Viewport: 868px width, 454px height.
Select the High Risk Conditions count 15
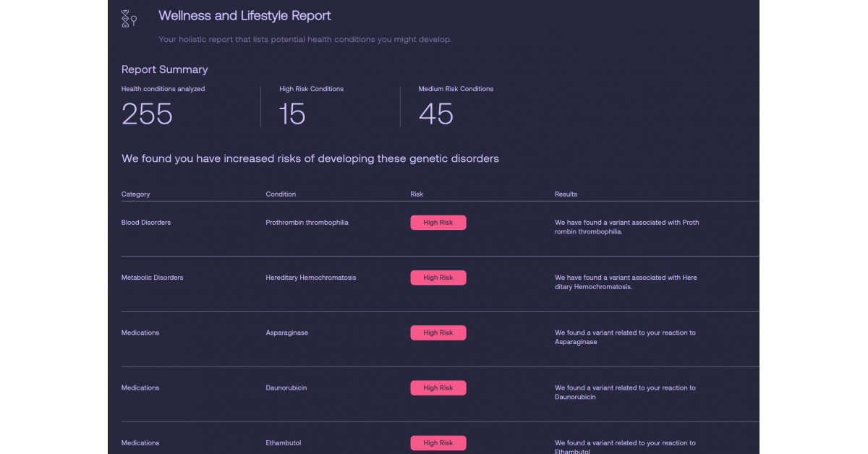292,113
